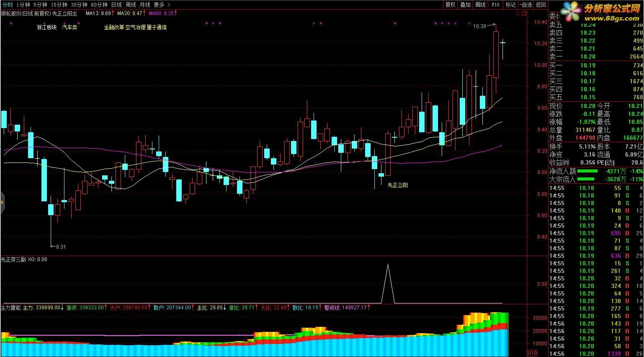The width and height of the screenshot is (644, 357).
Task: Click the 外盘 144790 value
Action: pos(585,138)
